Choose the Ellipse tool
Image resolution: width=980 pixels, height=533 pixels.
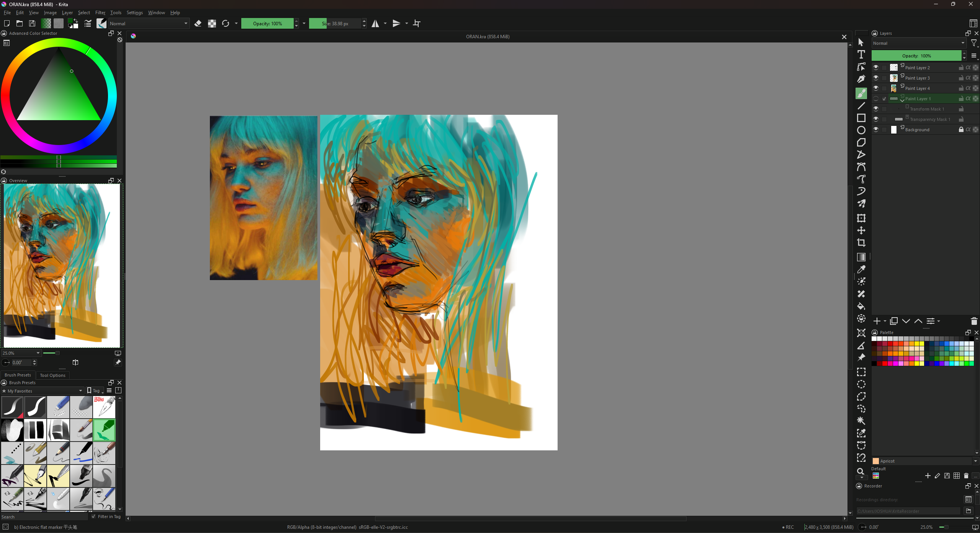tap(861, 130)
